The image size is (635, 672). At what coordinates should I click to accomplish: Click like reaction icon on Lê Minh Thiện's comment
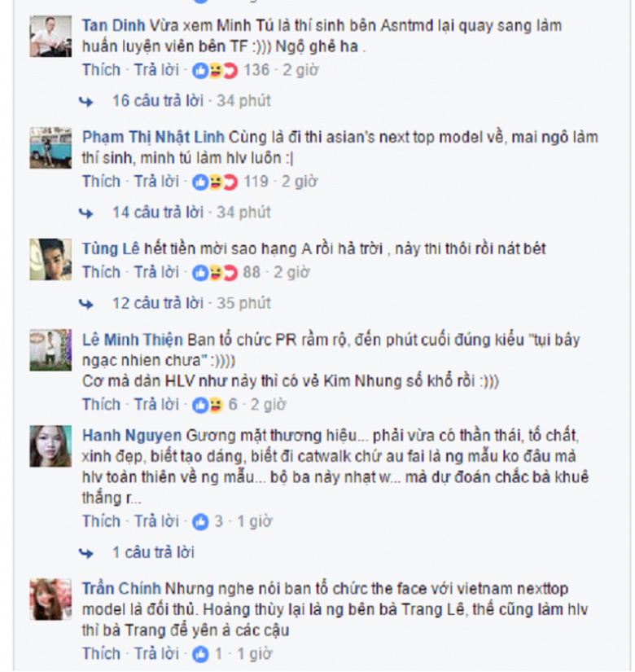(x=200, y=405)
